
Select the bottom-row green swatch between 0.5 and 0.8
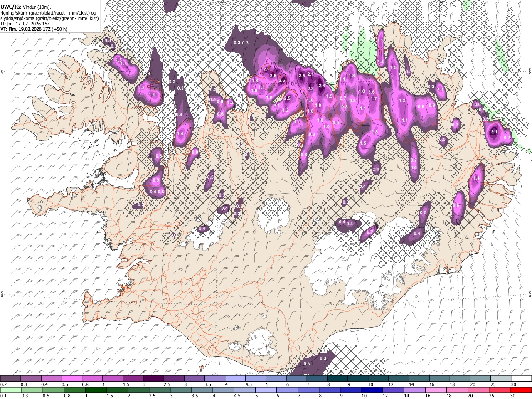[53, 390]
